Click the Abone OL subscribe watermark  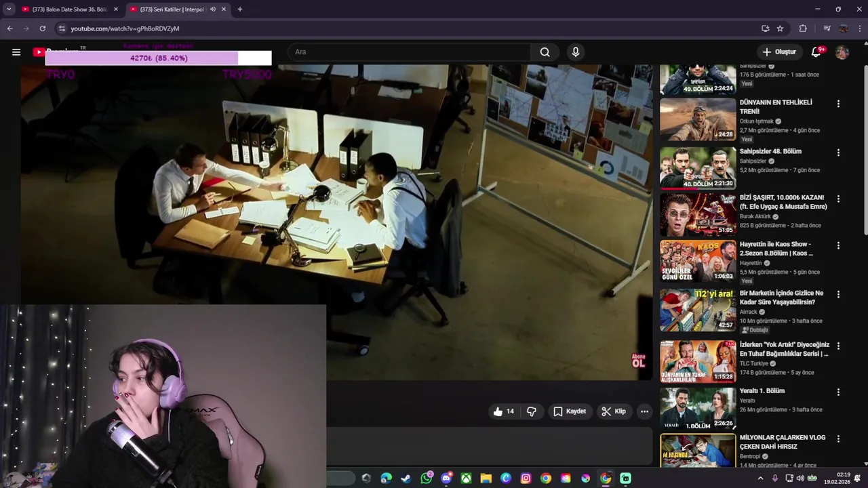638,361
